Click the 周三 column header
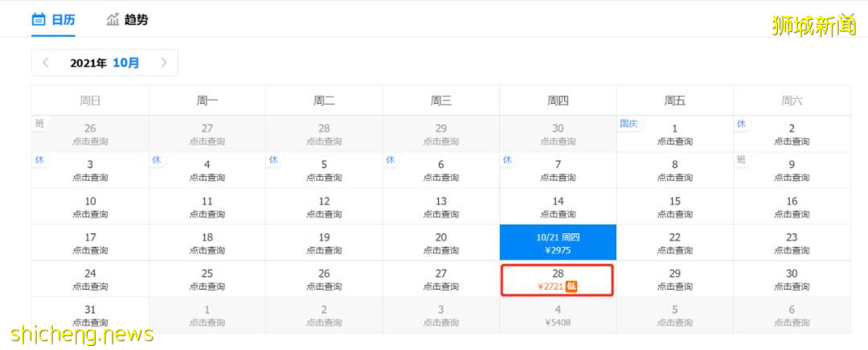Image resolution: width=868 pixels, height=350 pixels. click(440, 101)
